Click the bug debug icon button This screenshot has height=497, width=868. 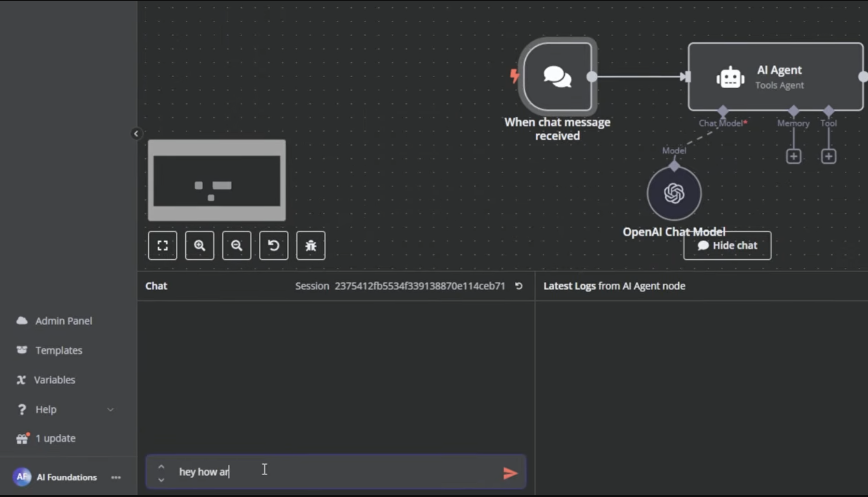[x=310, y=246]
